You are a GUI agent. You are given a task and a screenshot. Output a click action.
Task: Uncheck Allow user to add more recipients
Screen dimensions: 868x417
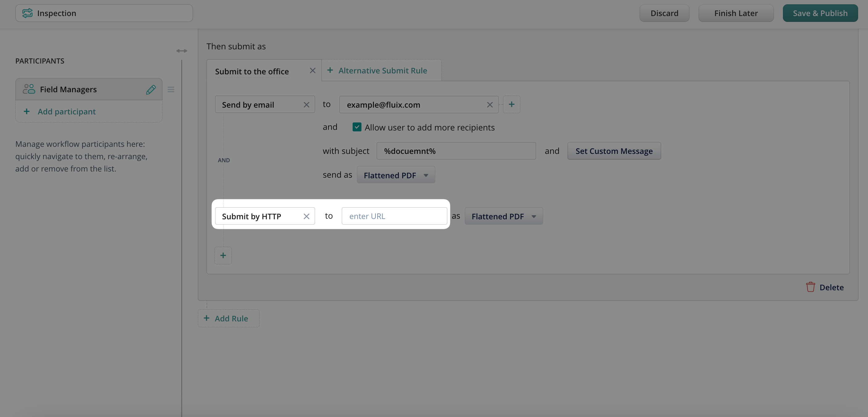point(357,127)
